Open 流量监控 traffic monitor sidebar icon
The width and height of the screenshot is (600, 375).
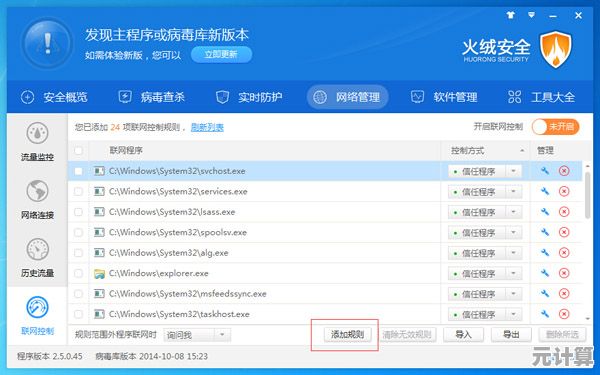[x=37, y=134]
